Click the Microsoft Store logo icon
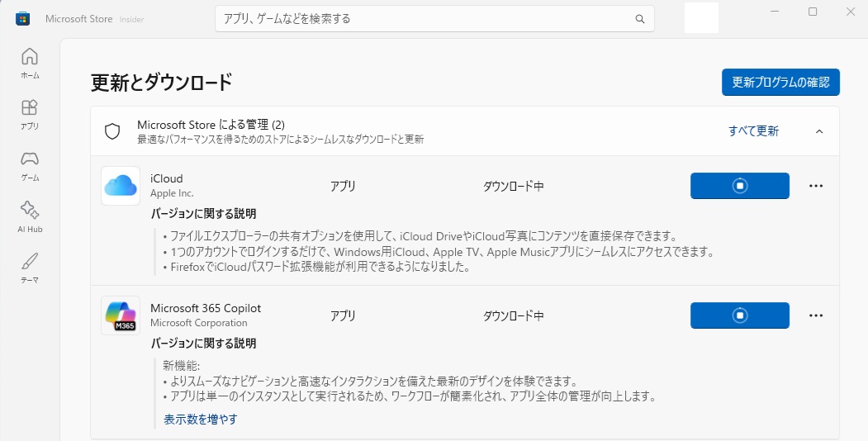The image size is (868, 441). click(x=22, y=19)
